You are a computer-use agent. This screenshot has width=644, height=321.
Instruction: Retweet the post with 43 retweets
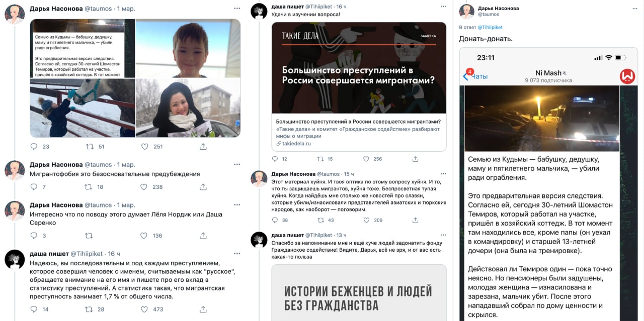(318, 220)
